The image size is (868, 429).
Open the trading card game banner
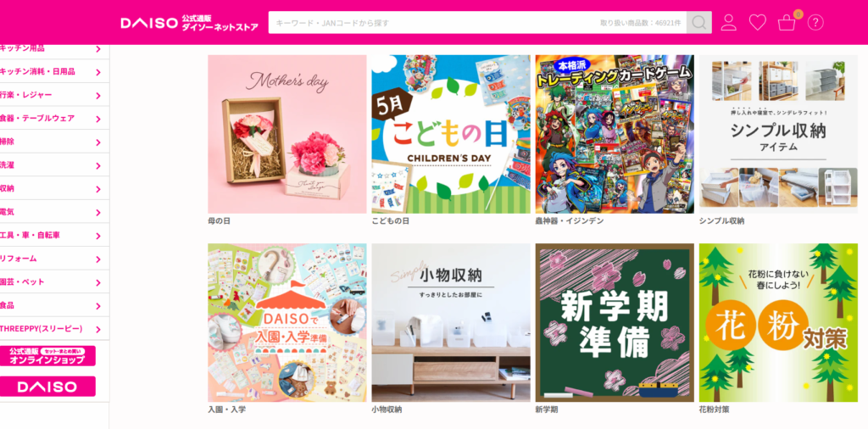point(615,134)
